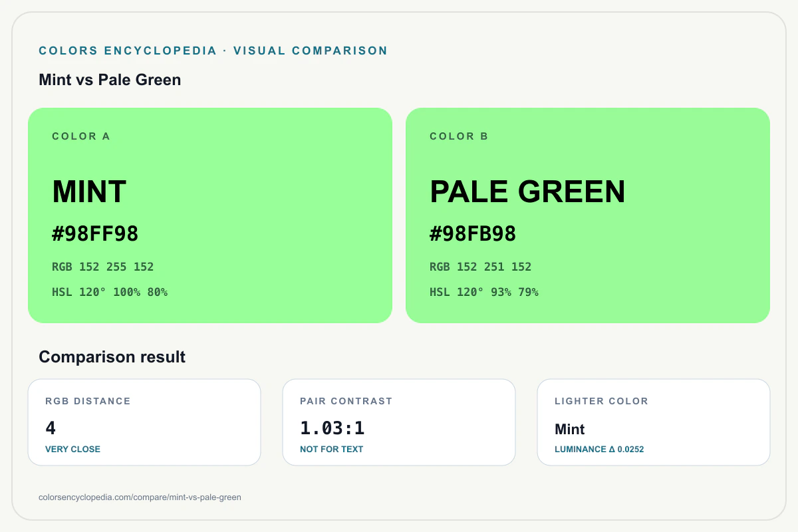Screen dimensions: 798x532
Task: Click the LIGHTER COLOR card title
Action: 601,401
